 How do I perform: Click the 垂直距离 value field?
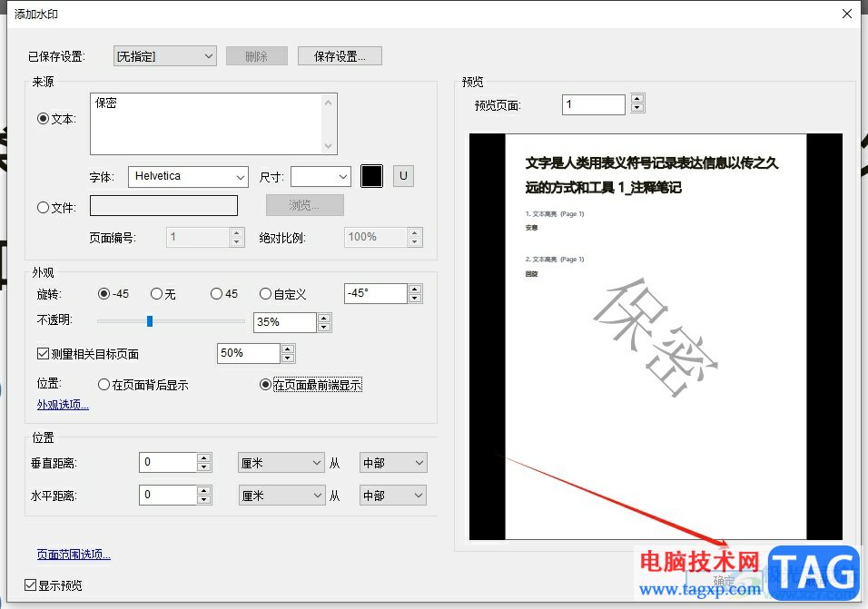[168, 462]
